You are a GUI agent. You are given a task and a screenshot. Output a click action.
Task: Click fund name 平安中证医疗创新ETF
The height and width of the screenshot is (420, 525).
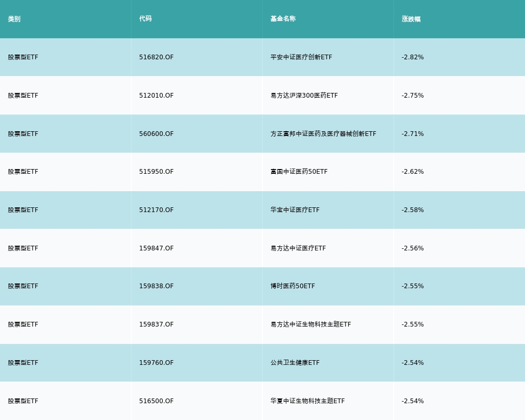(x=301, y=57)
